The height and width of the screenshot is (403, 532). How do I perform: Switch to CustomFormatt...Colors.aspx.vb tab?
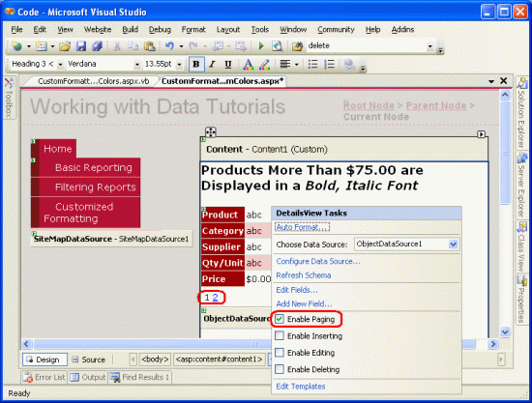[93, 81]
